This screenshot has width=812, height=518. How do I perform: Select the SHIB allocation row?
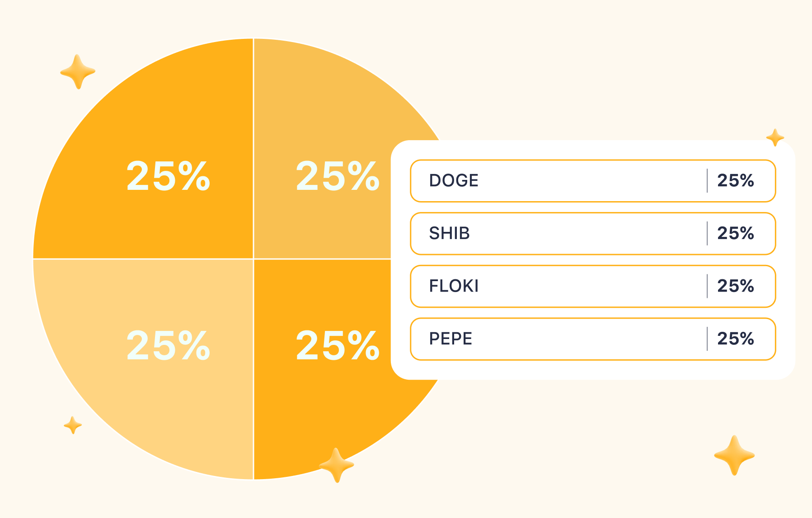pyautogui.click(x=593, y=234)
